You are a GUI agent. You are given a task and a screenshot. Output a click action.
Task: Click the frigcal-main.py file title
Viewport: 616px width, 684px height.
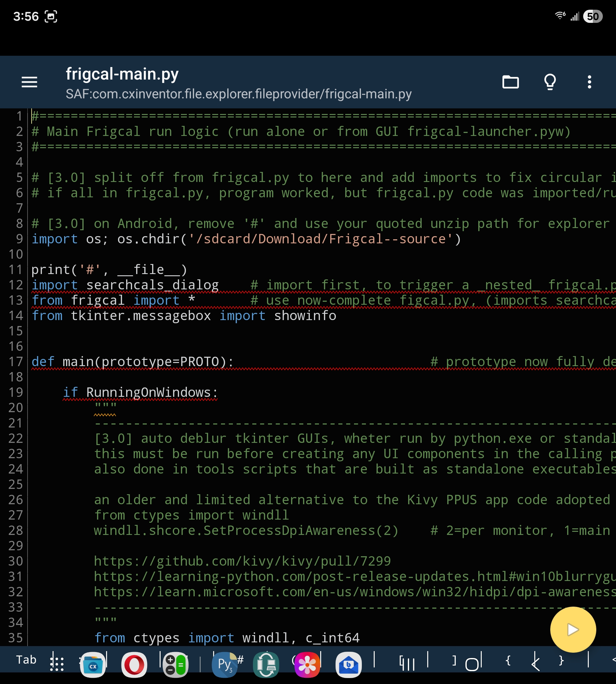point(122,74)
